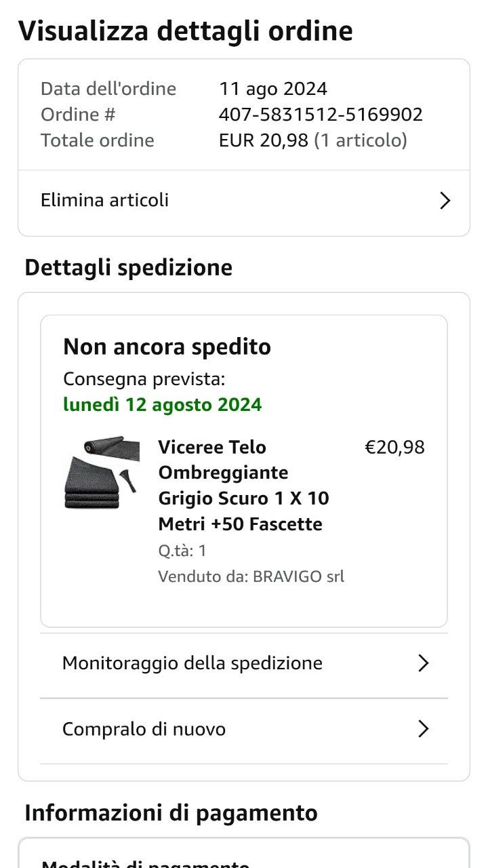
Task: Click the order number 407-5831512-5169902
Action: [321, 115]
